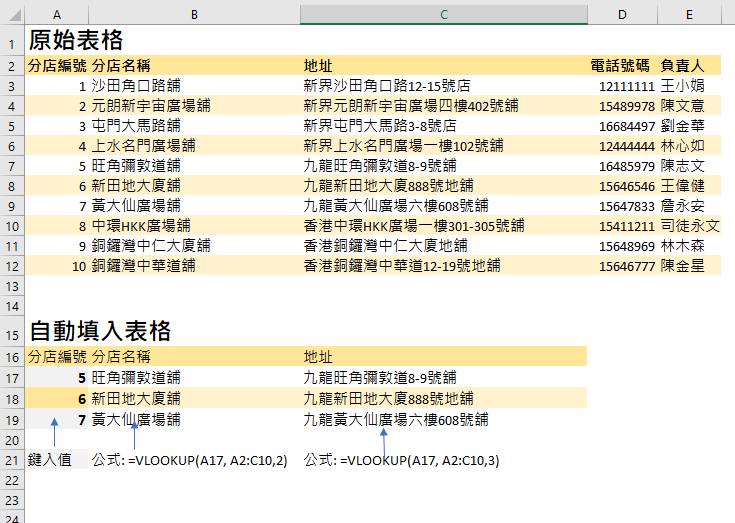
Task: Click cell 屯門大馬路舖
Action: pos(136,126)
